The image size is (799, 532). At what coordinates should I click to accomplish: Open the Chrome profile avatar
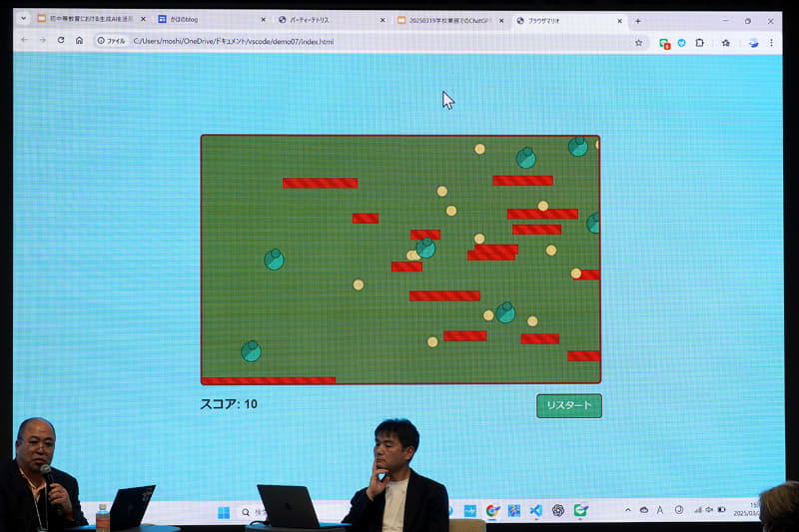(x=753, y=43)
